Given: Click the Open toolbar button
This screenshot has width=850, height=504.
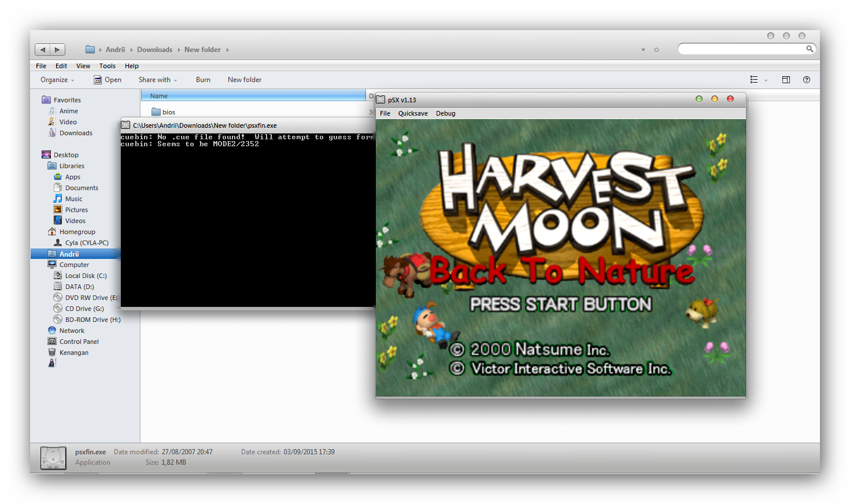Looking at the screenshot, I should click(x=108, y=80).
